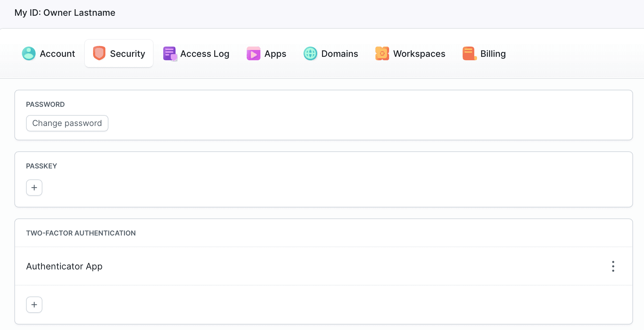The image size is (644, 330).
Task: Click the My ID header text
Action: click(65, 13)
